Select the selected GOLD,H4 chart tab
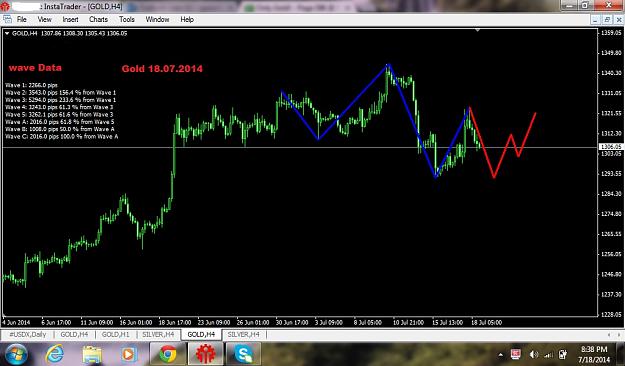The width and height of the screenshot is (625, 366). click(201, 335)
